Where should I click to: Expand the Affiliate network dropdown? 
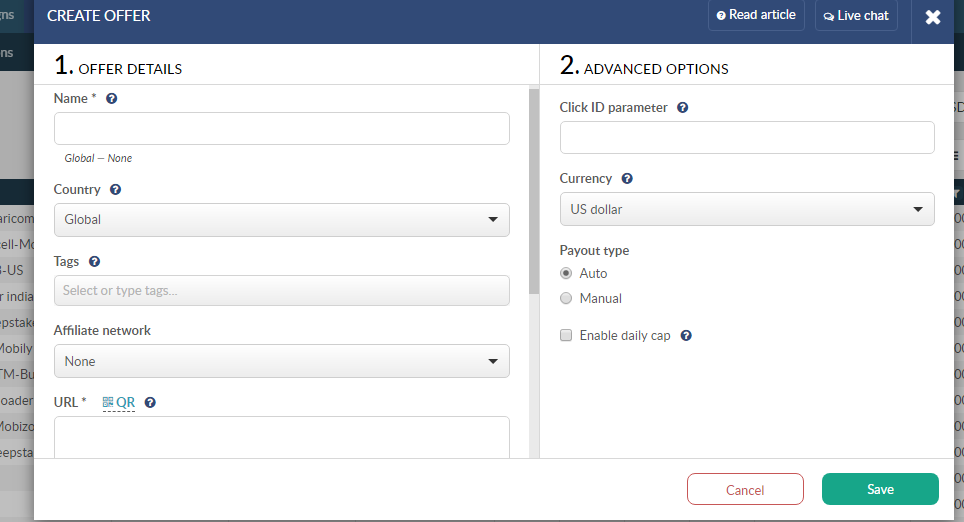281,361
